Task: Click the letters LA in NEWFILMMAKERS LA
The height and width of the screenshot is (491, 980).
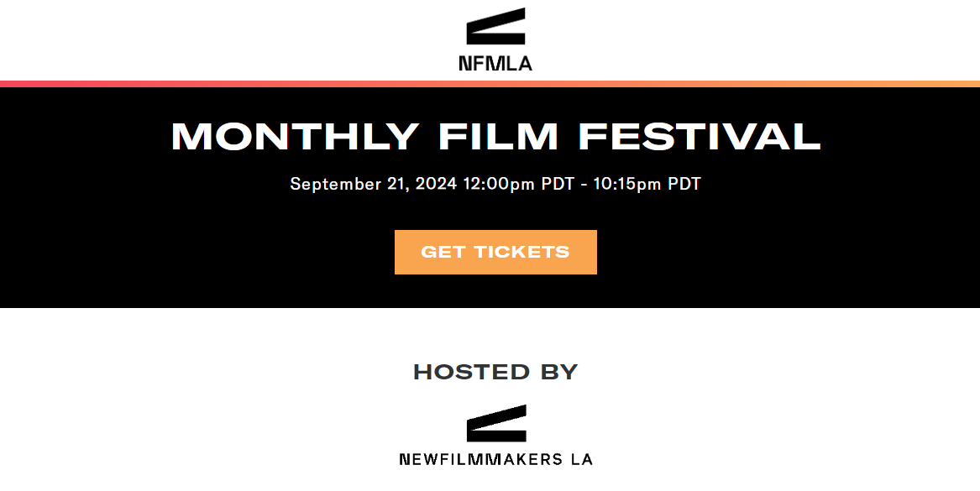Action: click(x=582, y=459)
